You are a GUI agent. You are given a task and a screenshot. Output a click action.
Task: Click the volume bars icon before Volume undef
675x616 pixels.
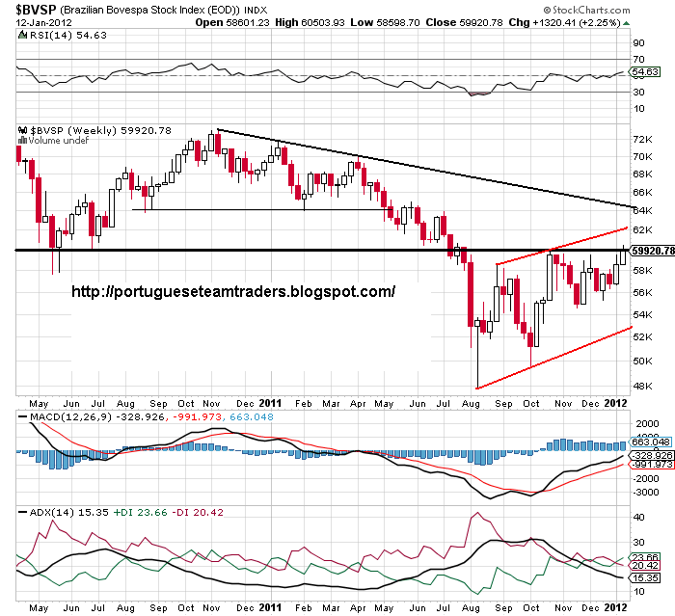click(x=22, y=141)
